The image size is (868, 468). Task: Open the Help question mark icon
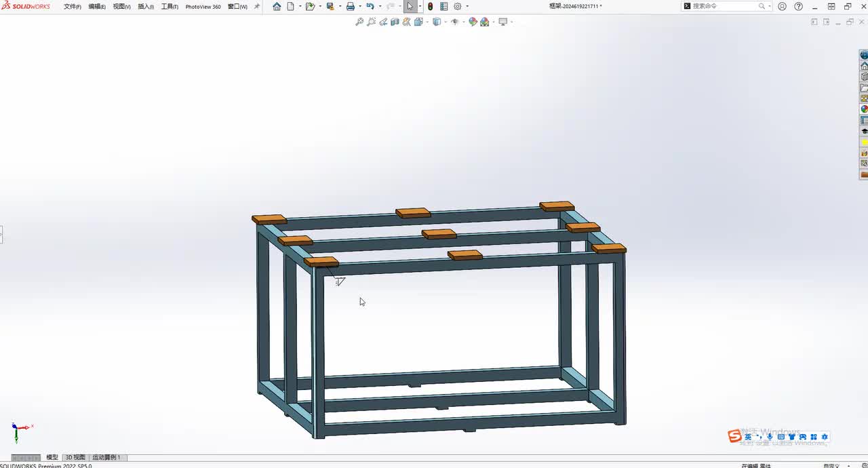click(798, 6)
